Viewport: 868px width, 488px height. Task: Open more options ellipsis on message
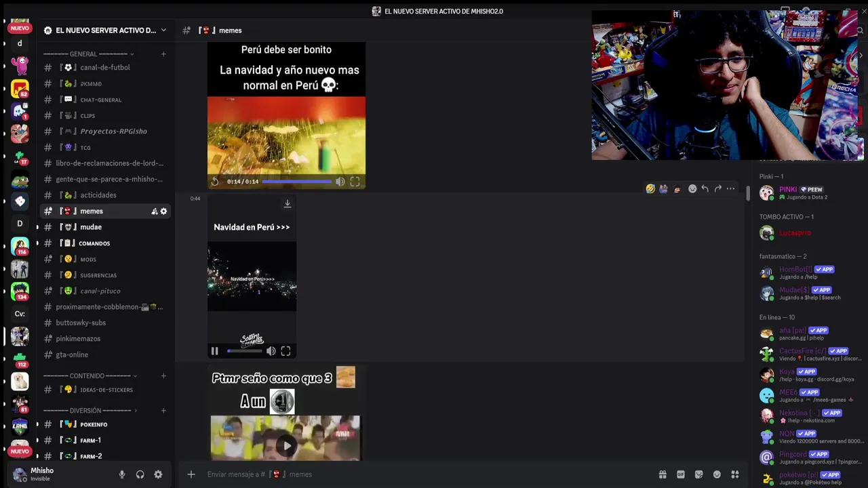tap(730, 189)
